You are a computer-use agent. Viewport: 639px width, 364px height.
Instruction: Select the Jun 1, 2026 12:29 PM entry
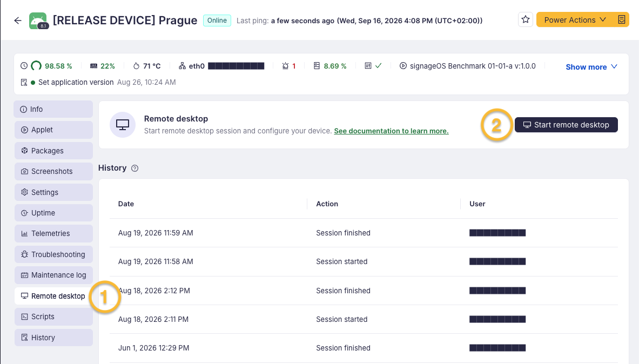tap(364, 348)
